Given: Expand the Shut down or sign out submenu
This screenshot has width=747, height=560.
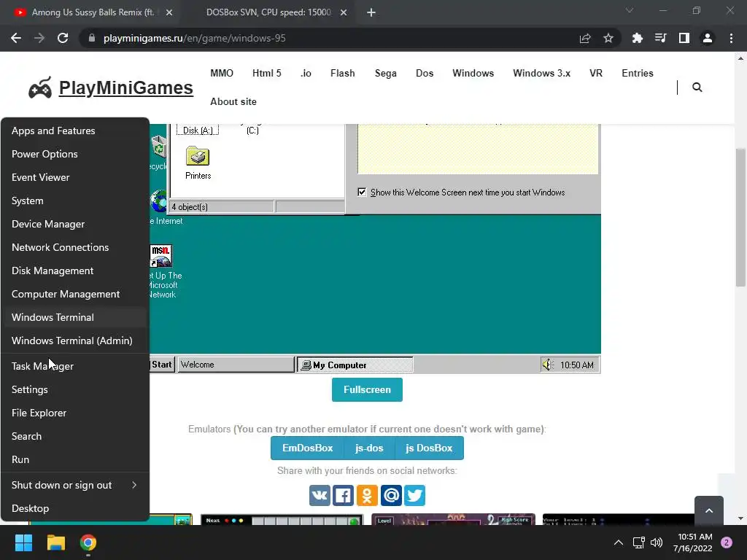Looking at the screenshot, I should pyautogui.click(x=75, y=485).
